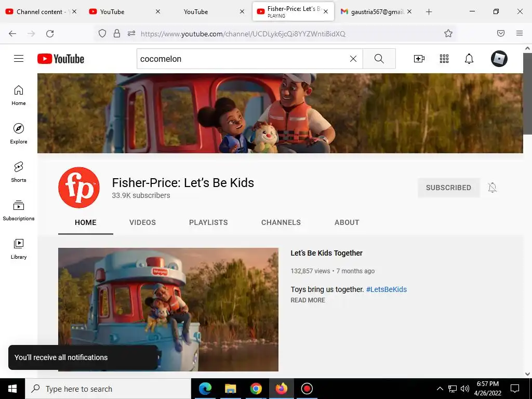Show site security padlock info
The width and height of the screenshot is (532, 399).
point(117,33)
